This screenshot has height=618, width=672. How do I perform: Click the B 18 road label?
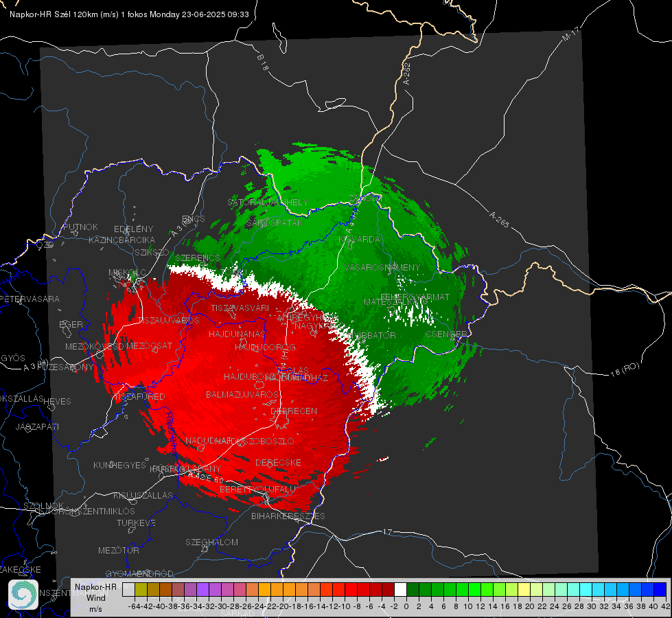tap(262, 62)
